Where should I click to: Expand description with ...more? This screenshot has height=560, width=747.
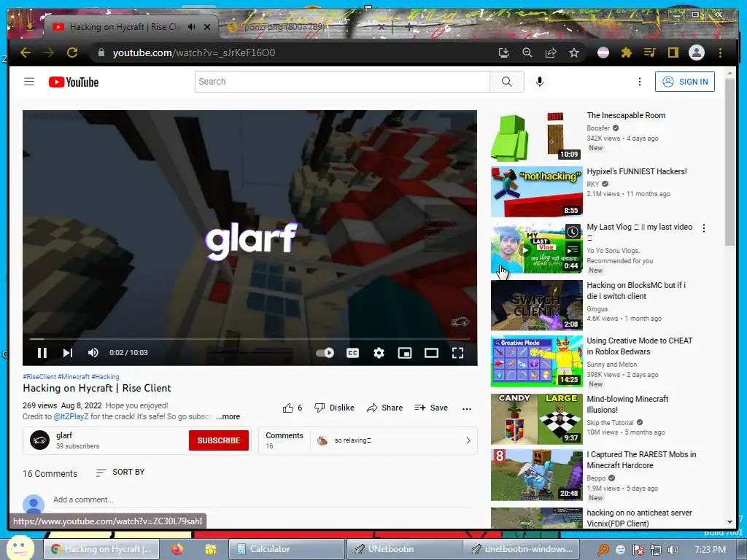(228, 416)
